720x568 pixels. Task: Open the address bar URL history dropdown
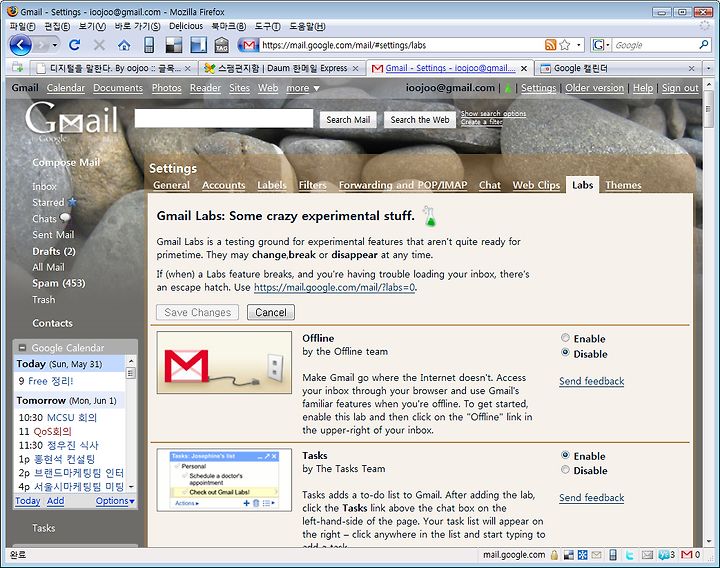coord(579,45)
